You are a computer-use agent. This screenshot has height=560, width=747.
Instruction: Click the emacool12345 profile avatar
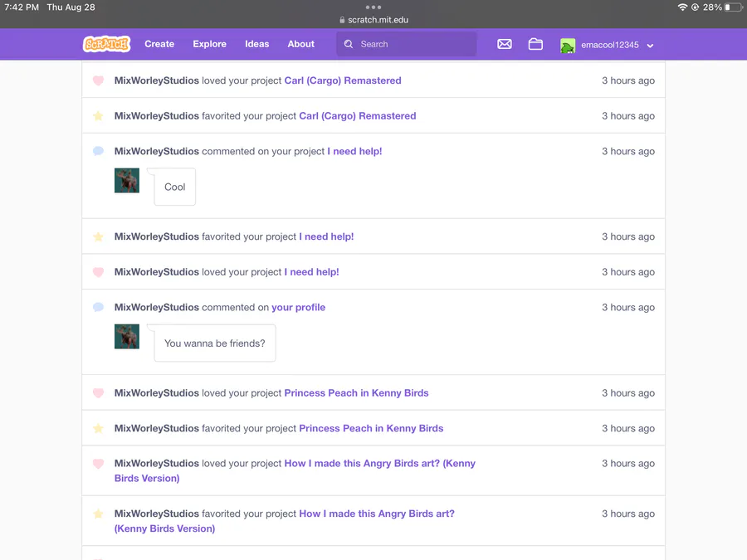point(568,46)
